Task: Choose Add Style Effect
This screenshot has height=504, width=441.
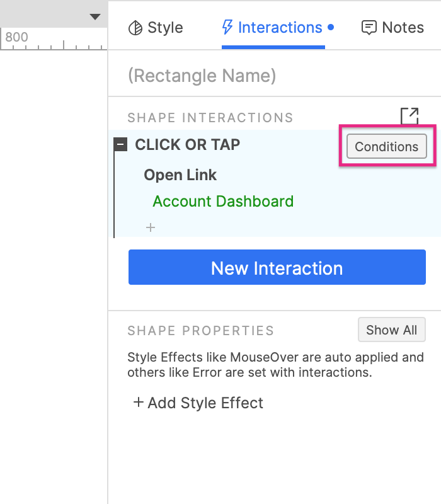Action: [x=198, y=403]
